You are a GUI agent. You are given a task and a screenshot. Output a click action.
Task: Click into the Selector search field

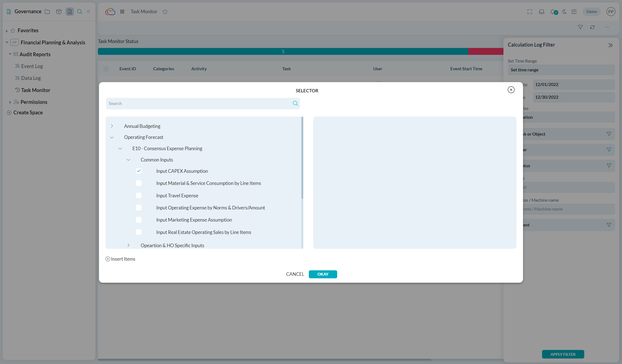pyautogui.click(x=199, y=103)
